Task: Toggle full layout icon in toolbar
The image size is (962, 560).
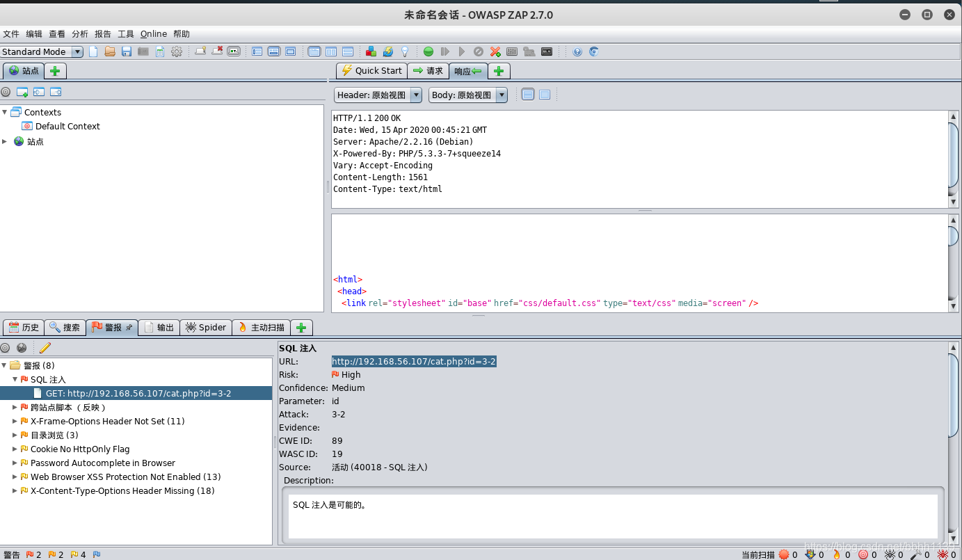Action: click(291, 51)
